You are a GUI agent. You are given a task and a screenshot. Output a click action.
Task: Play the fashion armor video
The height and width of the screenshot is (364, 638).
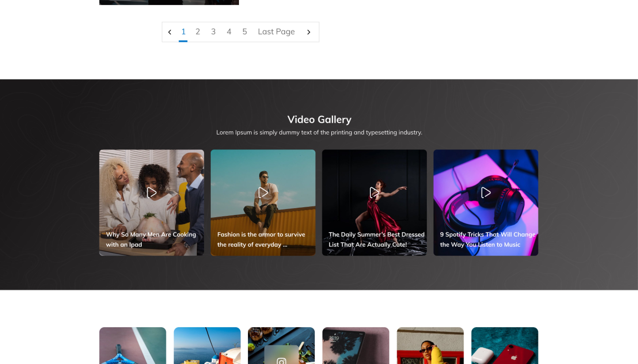pyautogui.click(x=263, y=193)
